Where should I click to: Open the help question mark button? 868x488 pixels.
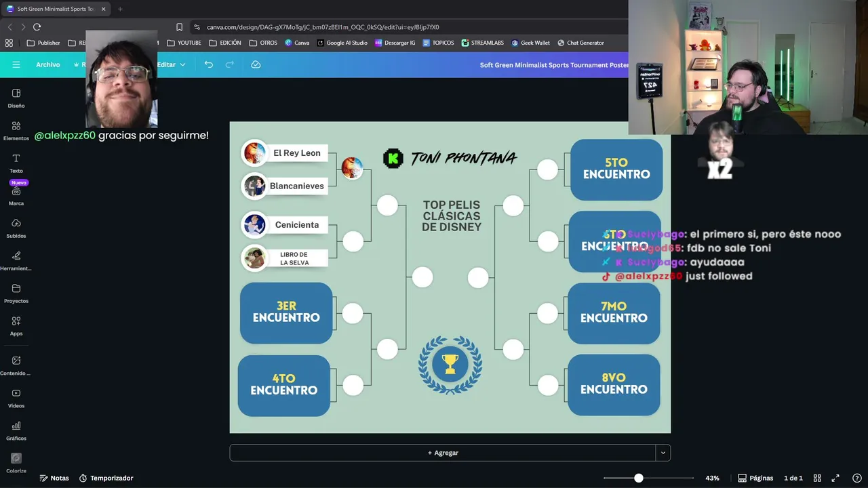click(856, 478)
